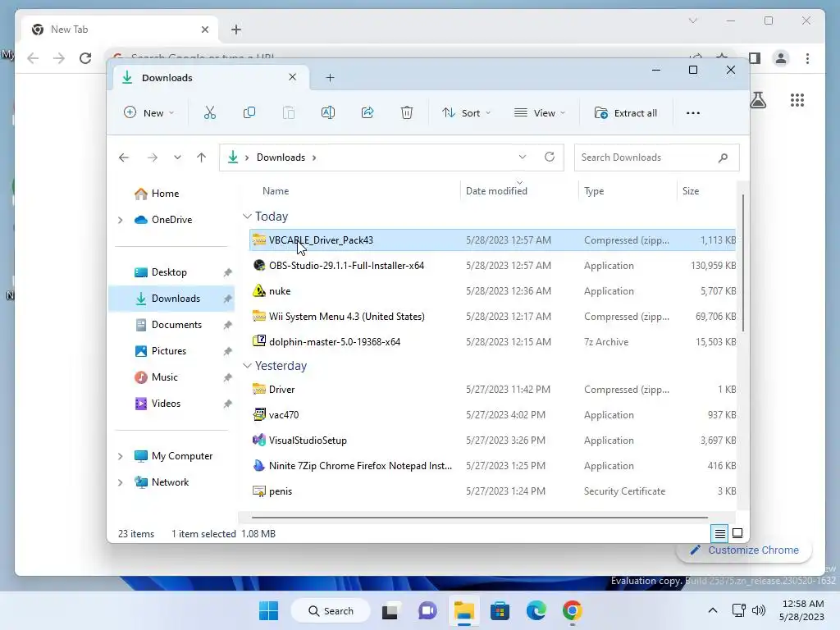The width and height of the screenshot is (840, 630).
Task: Expand OneDrive in navigation pane
Action: pos(121,220)
